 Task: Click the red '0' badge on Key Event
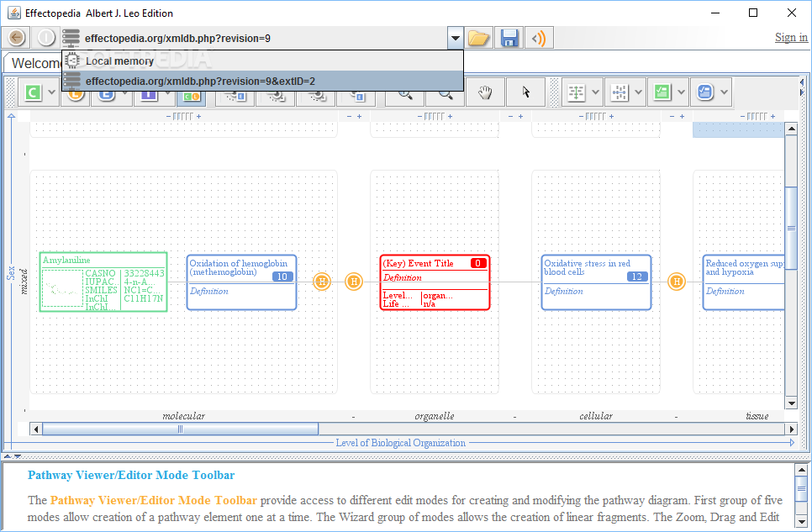(478, 263)
